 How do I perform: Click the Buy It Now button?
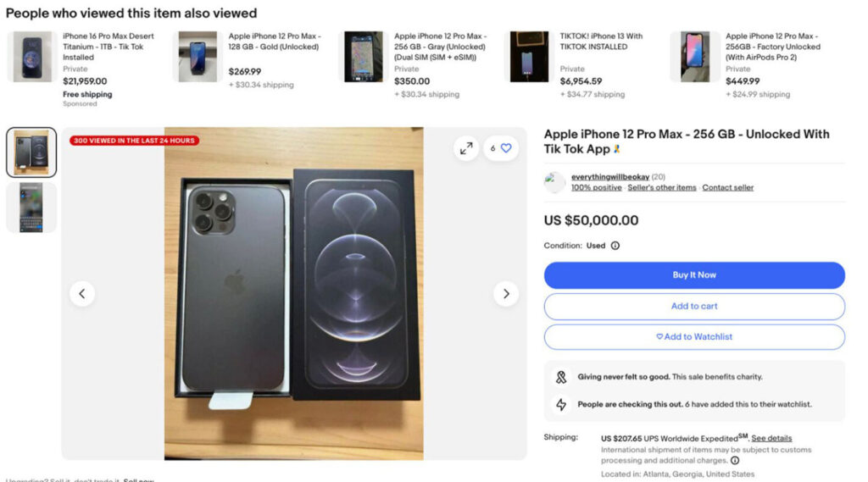694,275
